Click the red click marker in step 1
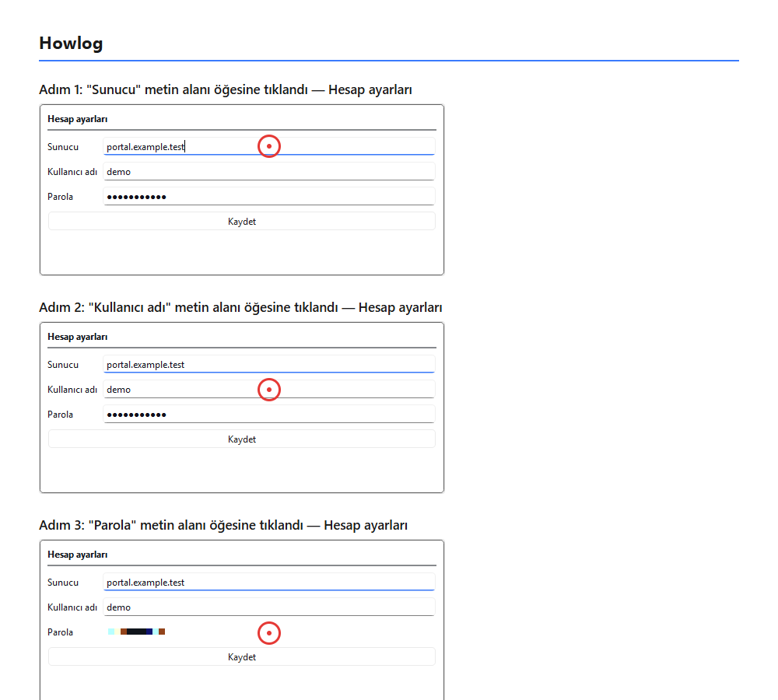Screen dimensions: 778x700 [269, 146]
